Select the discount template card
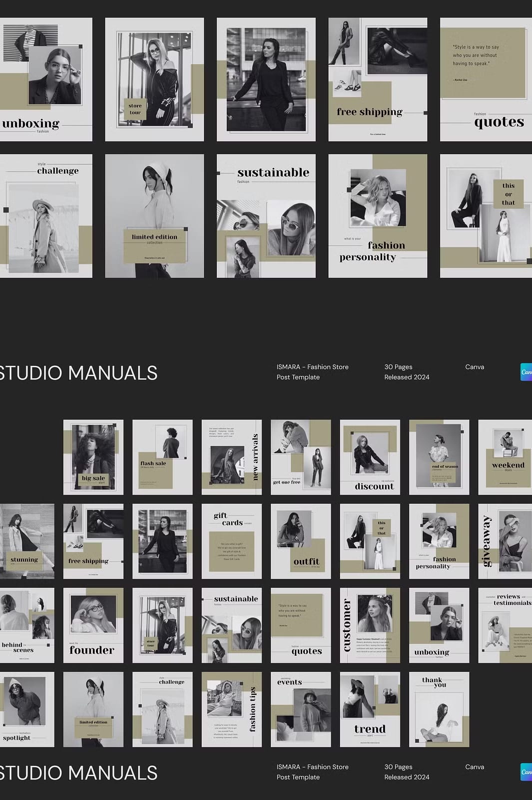This screenshot has height=800, width=532. [x=370, y=457]
